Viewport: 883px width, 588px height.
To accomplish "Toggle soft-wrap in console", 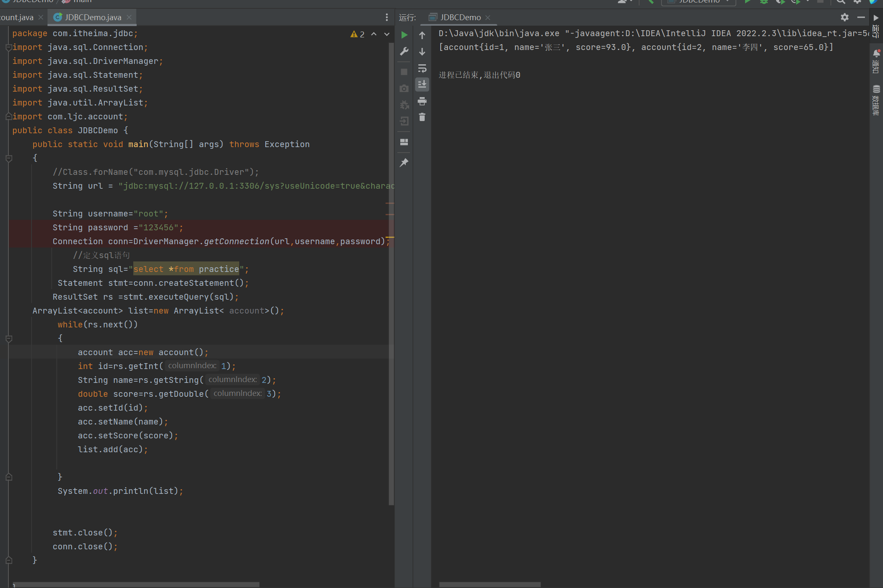I will pos(422,68).
